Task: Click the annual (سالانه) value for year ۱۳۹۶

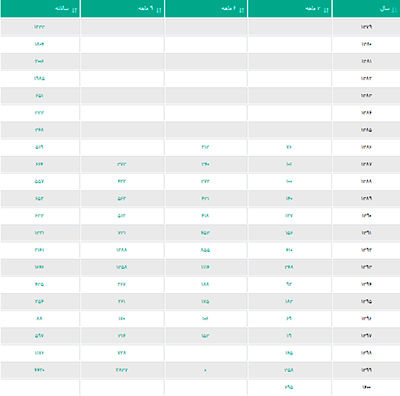Action: coord(39,318)
